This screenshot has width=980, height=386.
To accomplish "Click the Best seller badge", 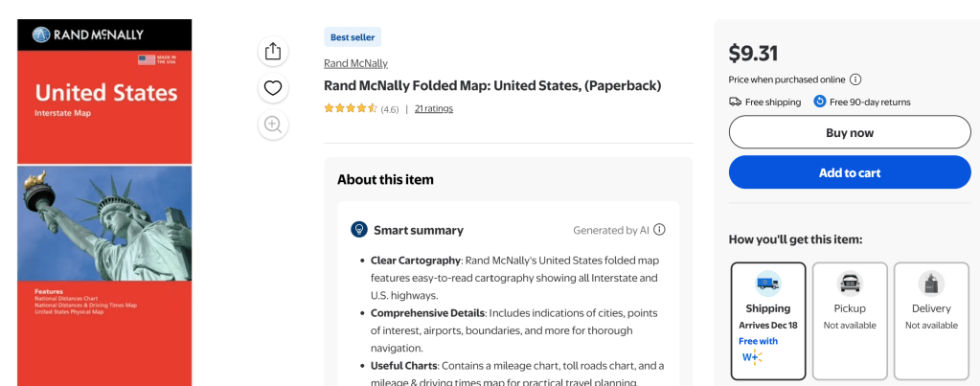I will [x=353, y=37].
